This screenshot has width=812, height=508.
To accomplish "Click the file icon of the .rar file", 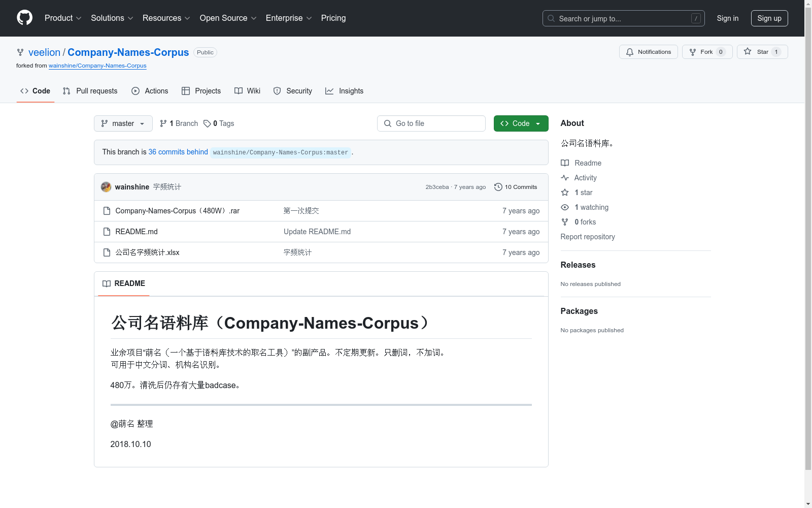I will (x=107, y=211).
